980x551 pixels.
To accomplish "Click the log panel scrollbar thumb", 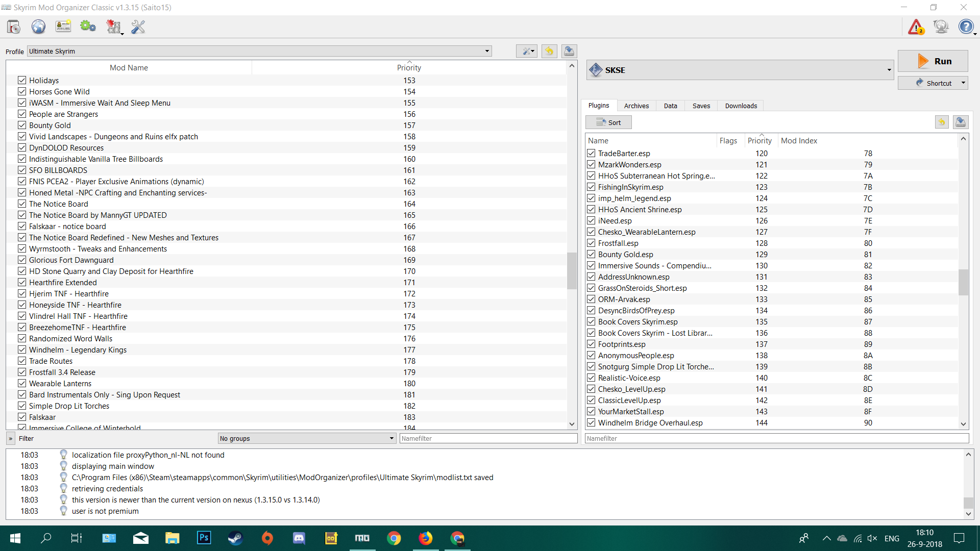I will click(968, 503).
